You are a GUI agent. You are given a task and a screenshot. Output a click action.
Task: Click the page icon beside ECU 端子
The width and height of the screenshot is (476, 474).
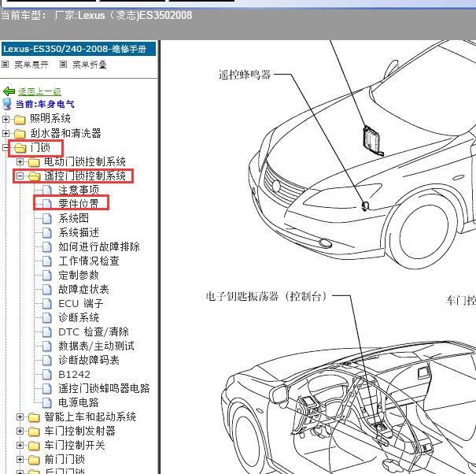[x=46, y=304]
